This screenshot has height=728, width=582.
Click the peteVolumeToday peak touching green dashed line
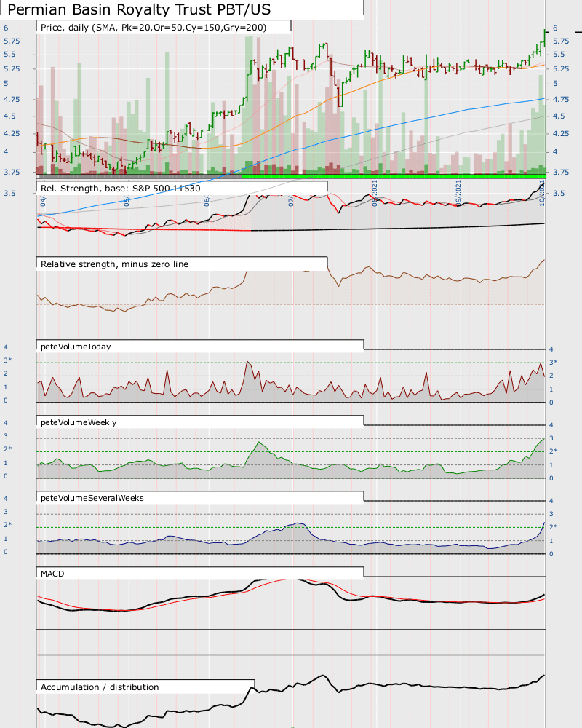click(x=248, y=363)
